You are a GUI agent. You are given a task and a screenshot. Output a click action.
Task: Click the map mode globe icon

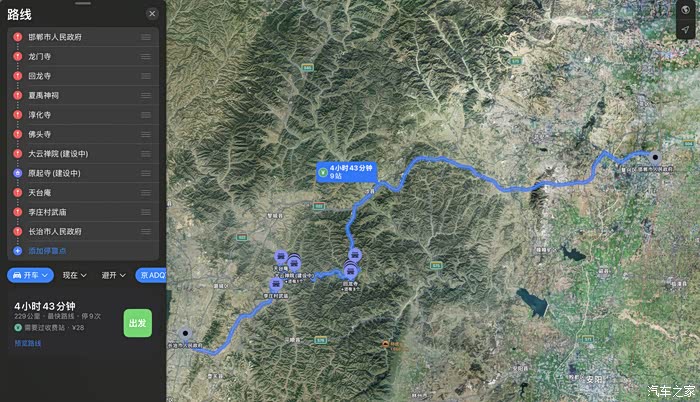(685, 10)
